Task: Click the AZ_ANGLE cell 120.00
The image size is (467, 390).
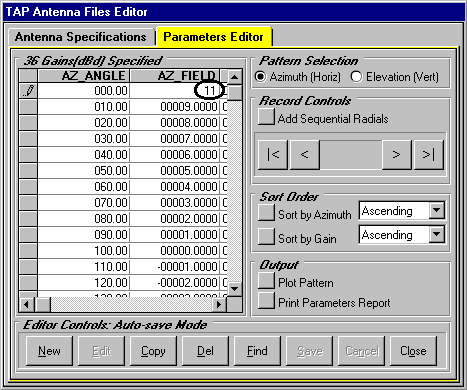Action: pos(83,283)
